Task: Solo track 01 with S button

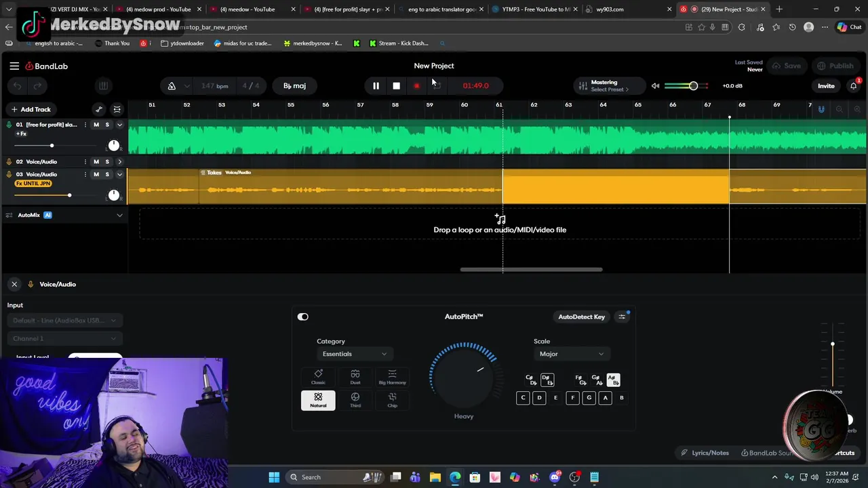Action: point(107,125)
